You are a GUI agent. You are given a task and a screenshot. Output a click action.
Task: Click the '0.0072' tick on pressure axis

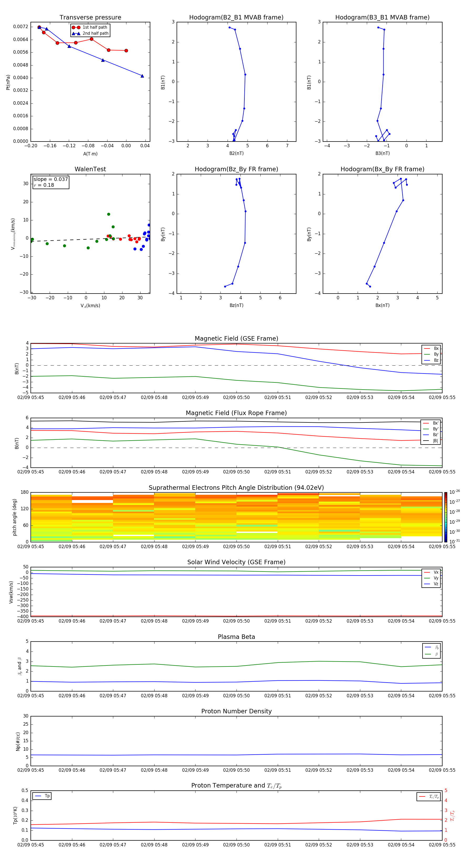(x=20, y=27)
